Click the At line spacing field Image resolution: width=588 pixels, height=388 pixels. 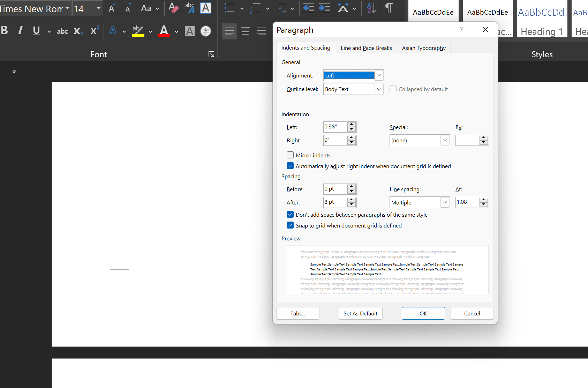[467, 202]
